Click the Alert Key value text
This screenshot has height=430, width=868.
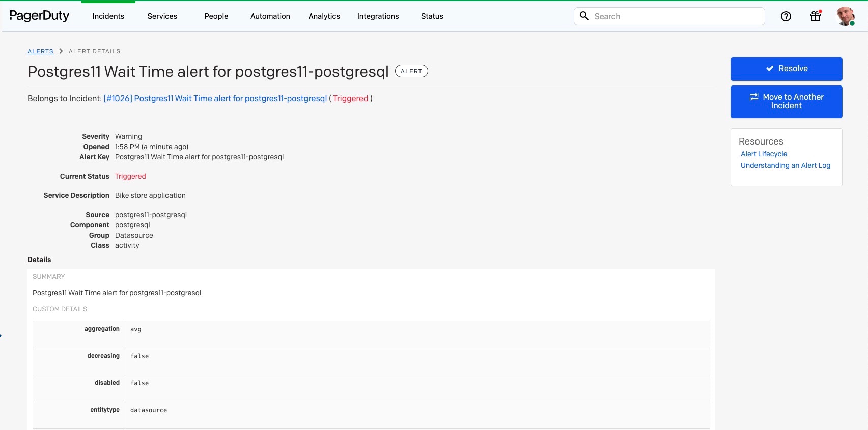200,157
